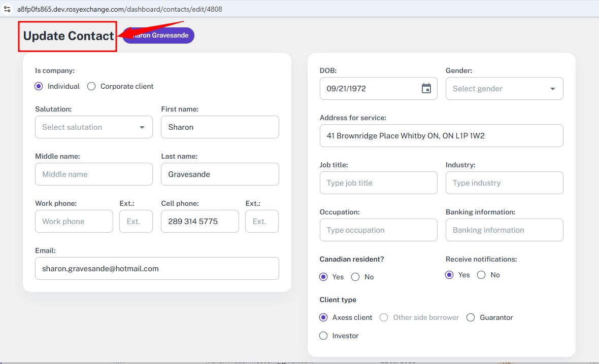Open the DOB calendar picker icon
This screenshot has width=599, height=364.
click(426, 89)
